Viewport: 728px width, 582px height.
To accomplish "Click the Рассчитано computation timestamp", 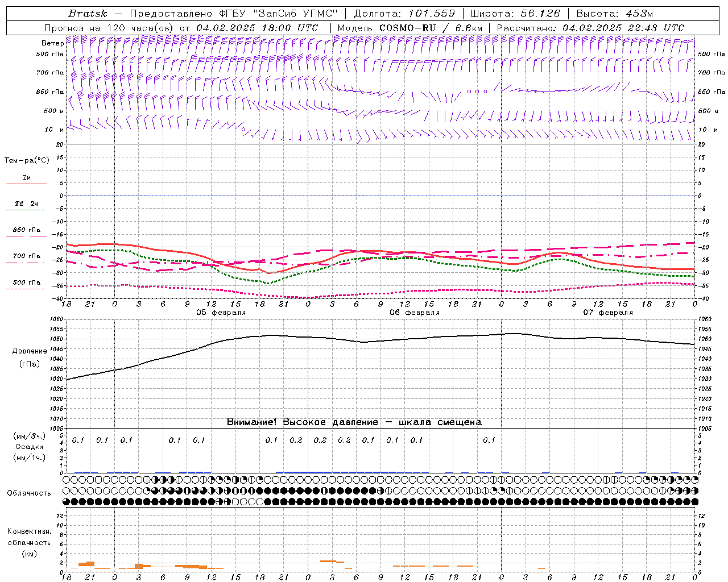I will click(590, 28).
